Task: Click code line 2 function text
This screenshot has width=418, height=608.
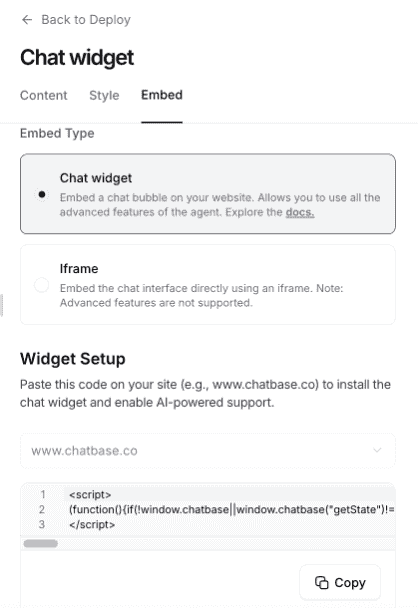Action: tap(231, 510)
